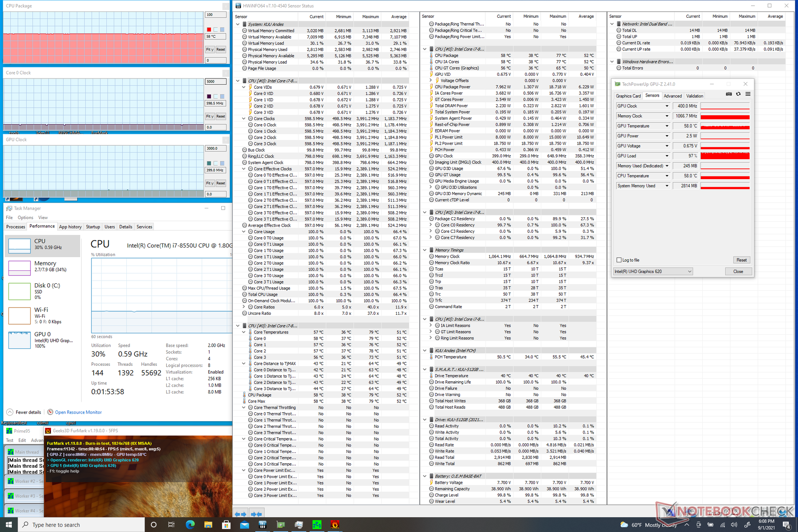
Task: Select GPU 0 in Task Manager sidebar
Action: click(x=43, y=340)
